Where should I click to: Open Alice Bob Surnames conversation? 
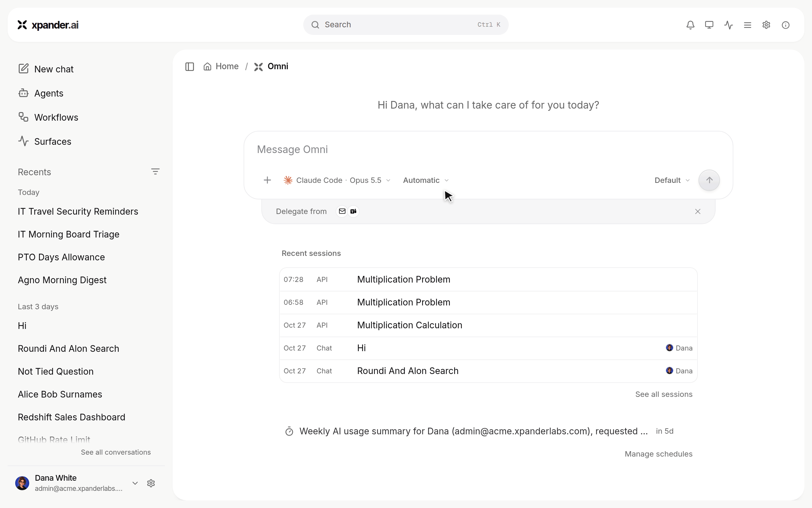click(60, 394)
